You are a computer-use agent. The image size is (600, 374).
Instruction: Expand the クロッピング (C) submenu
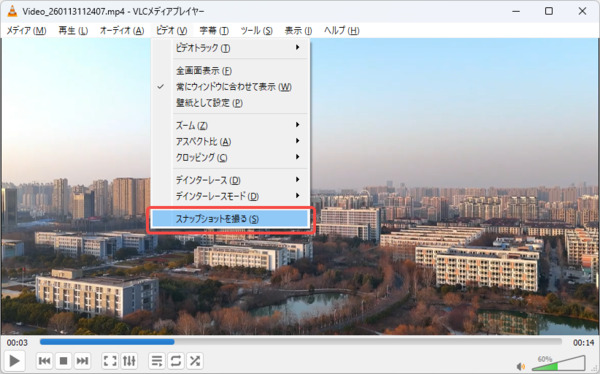coord(230,157)
